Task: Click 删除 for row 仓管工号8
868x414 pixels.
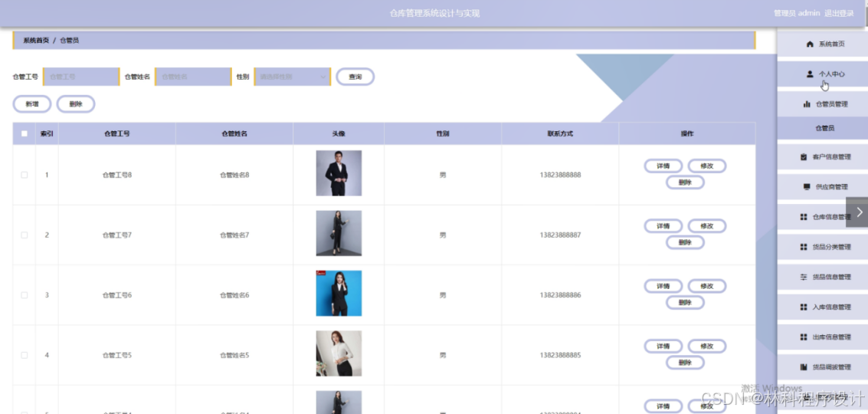Action: coord(685,182)
